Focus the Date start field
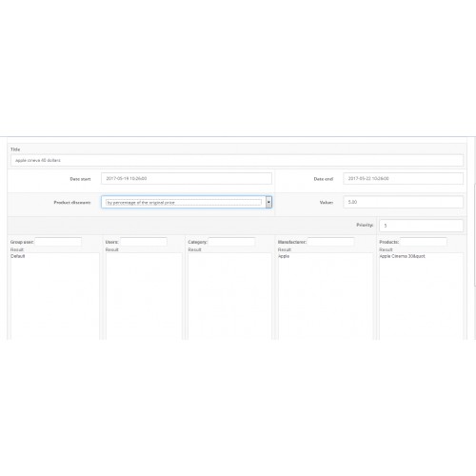The height and width of the screenshot is (476, 476). coord(187,178)
